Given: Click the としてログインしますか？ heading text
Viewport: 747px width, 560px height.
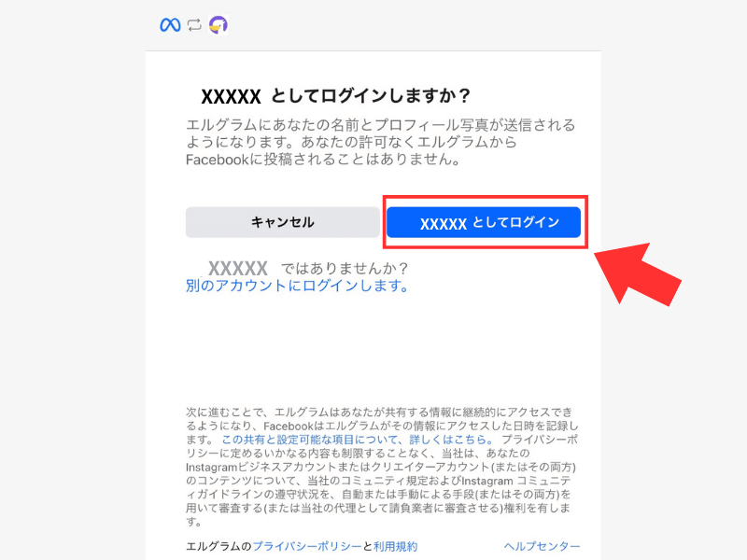Looking at the screenshot, I should (x=371, y=96).
